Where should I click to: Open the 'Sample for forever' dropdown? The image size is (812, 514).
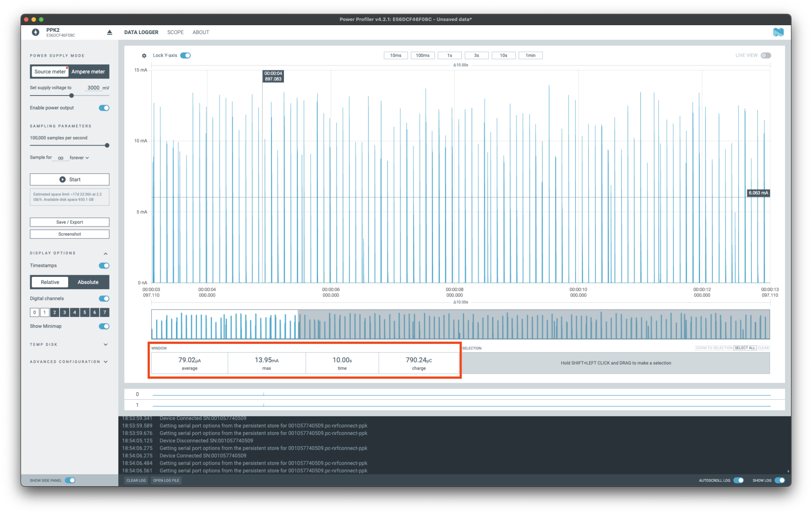point(79,157)
